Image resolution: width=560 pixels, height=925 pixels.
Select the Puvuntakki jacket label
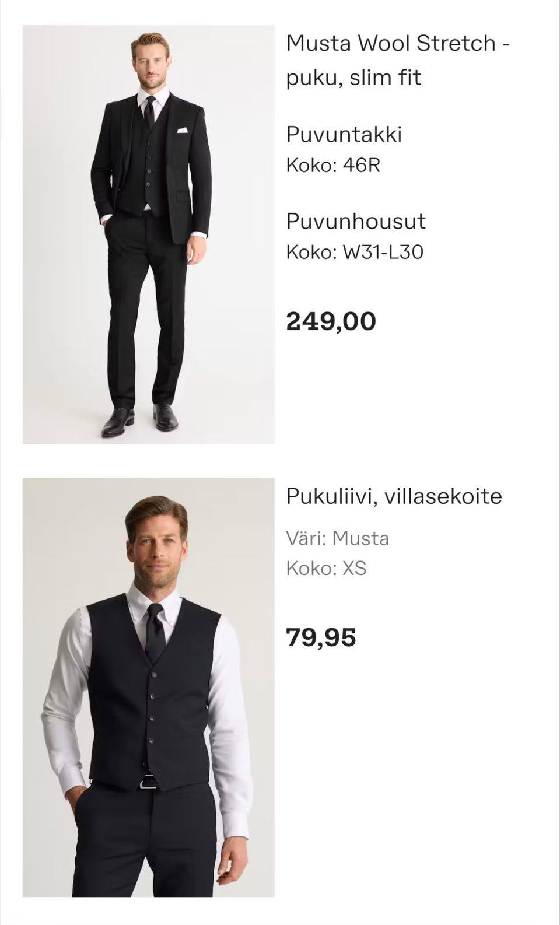pyautogui.click(x=344, y=135)
